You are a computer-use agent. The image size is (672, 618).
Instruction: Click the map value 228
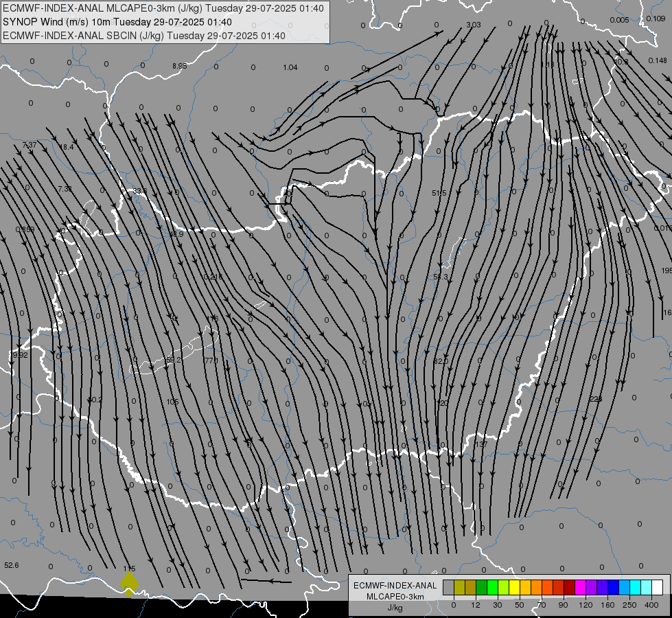[x=596, y=399]
